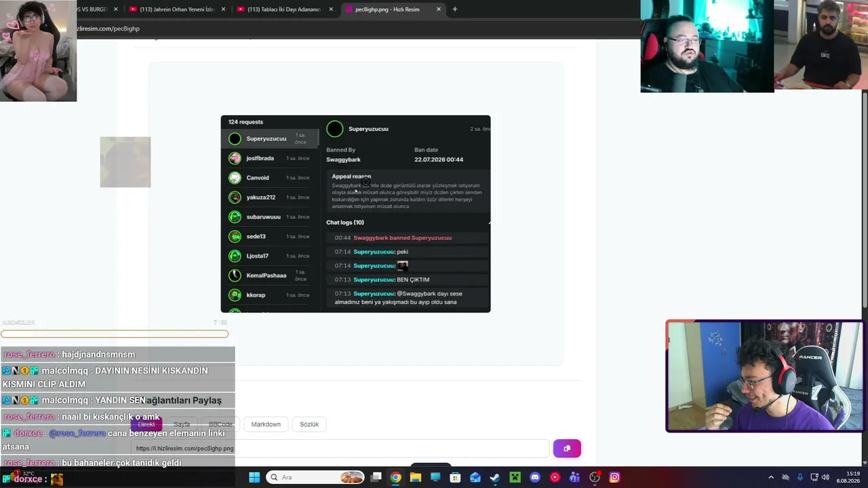
Task: Click the Ljosta17 request row in image
Action: click(270, 256)
